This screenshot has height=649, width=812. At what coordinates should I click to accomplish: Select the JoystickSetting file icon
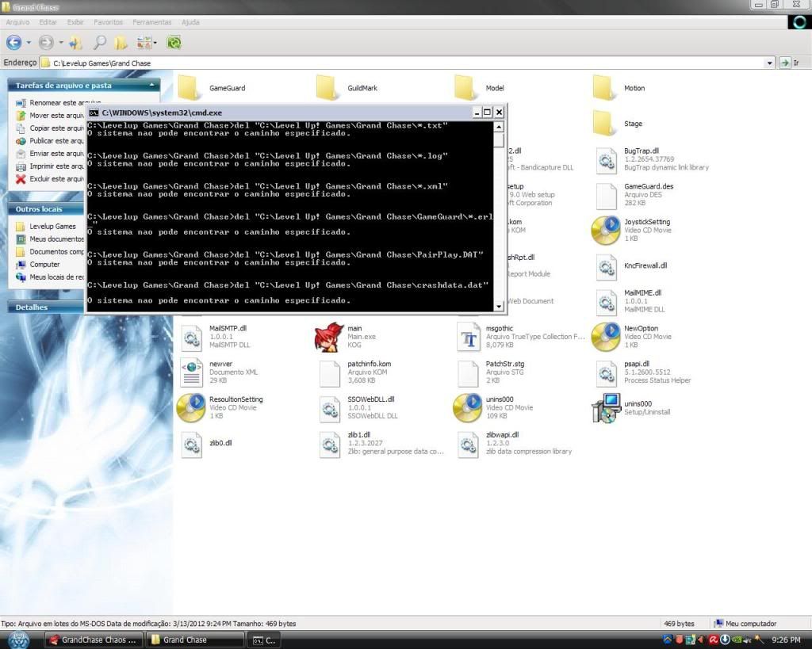[x=607, y=231]
